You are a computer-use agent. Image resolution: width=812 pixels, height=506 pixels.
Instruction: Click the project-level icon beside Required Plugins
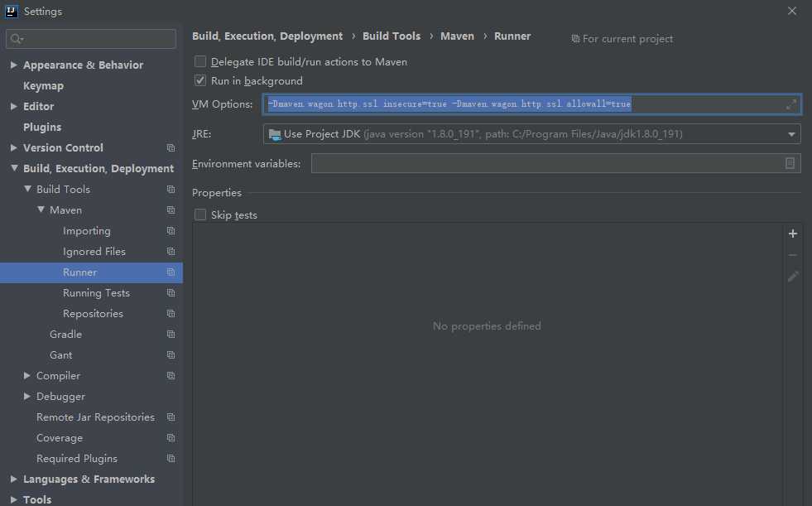pyautogui.click(x=171, y=459)
